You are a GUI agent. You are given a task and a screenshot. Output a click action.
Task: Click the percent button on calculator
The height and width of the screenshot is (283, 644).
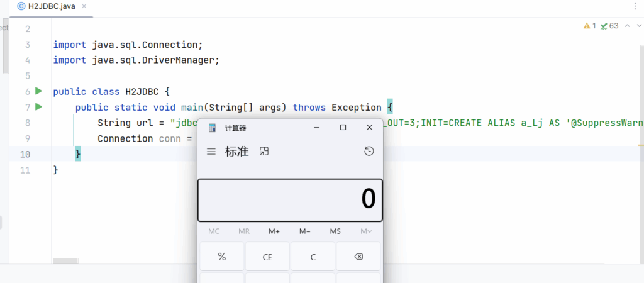(x=221, y=257)
